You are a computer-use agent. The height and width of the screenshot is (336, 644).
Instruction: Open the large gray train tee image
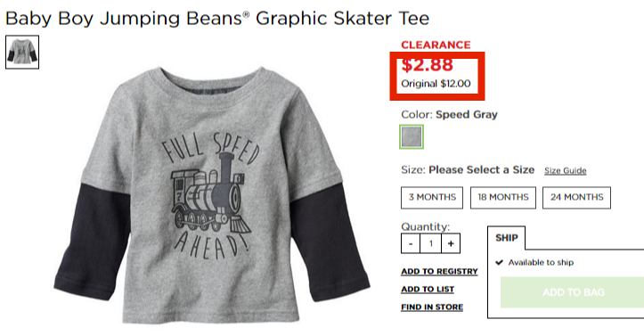(212, 194)
